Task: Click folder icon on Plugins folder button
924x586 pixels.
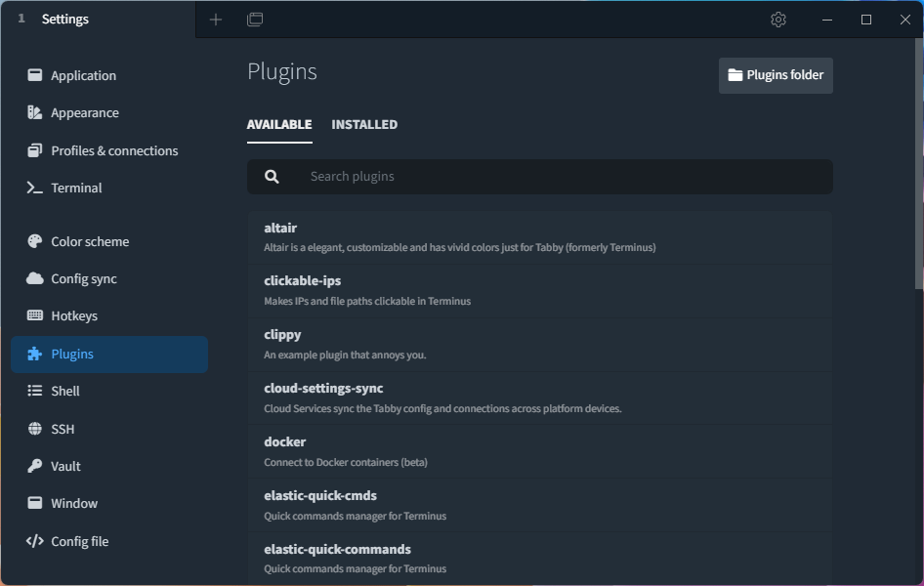Action: [735, 75]
